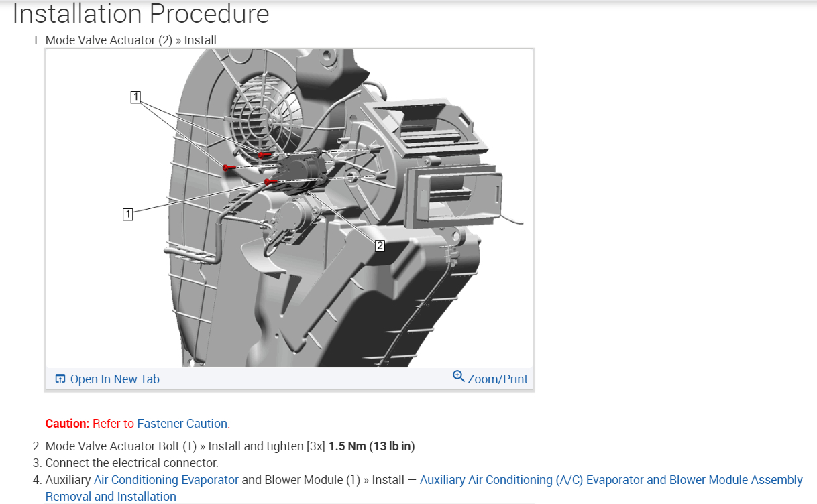Click the red Caution: label
The height and width of the screenshot is (504, 817).
(x=67, y=424)
